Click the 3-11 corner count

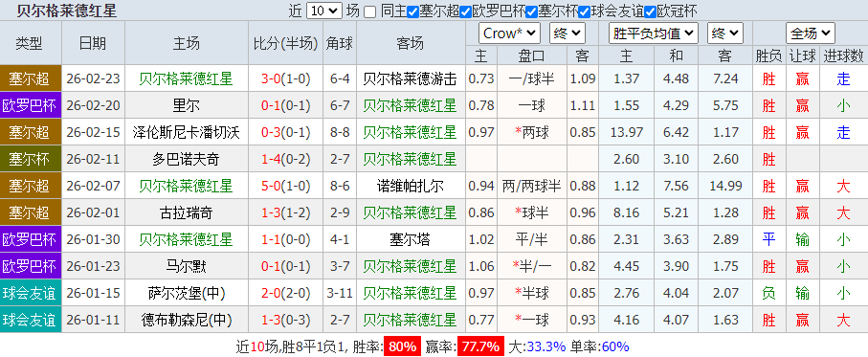point(340,292)
